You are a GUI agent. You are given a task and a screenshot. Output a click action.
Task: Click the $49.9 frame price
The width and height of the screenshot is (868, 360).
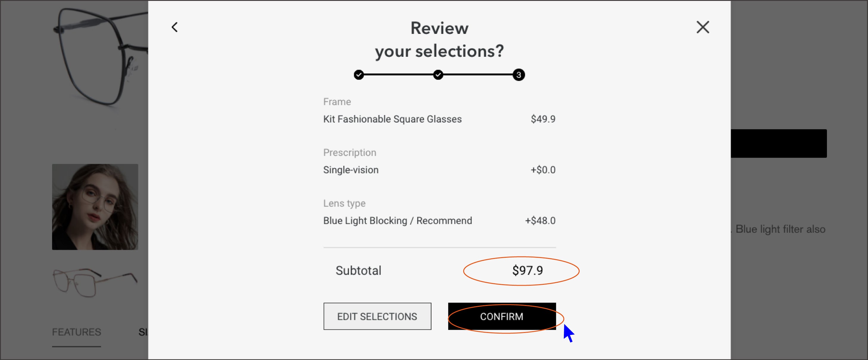(x=543, y=119)
